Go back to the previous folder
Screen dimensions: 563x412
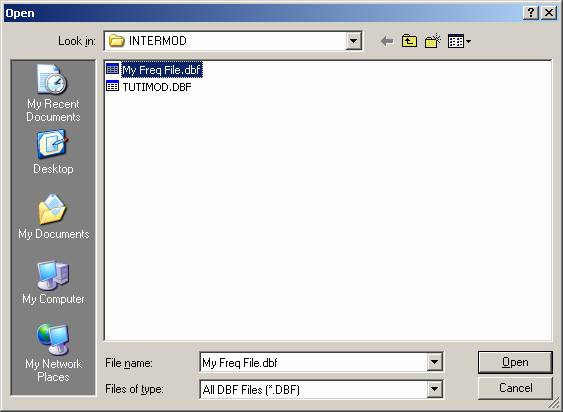(x=387, y=41)
